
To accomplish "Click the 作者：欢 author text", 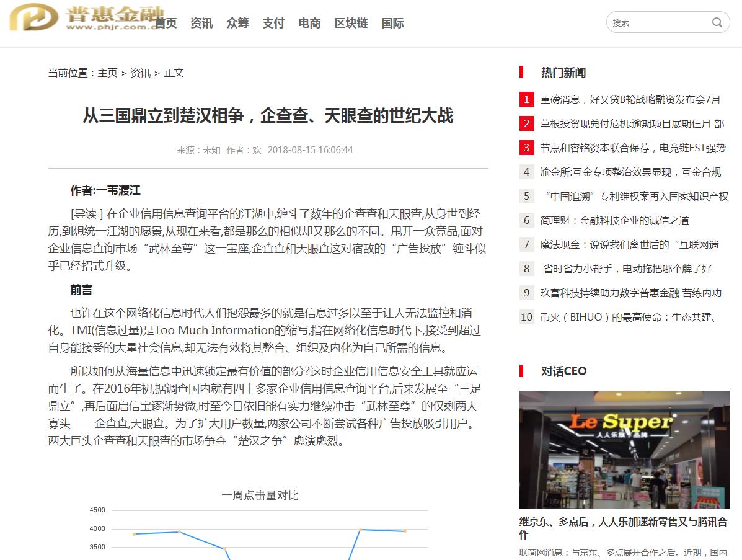I will tap(244, 150).
